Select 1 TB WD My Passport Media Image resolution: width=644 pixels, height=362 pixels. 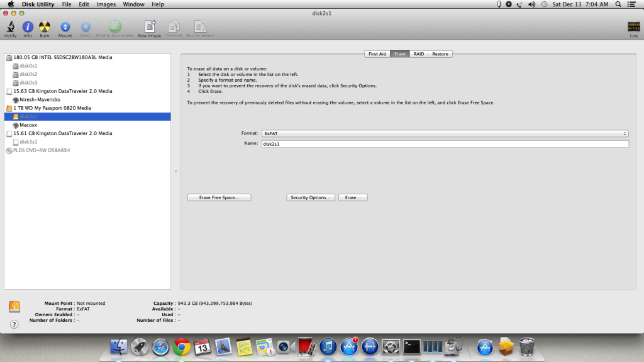coord(87,108)
